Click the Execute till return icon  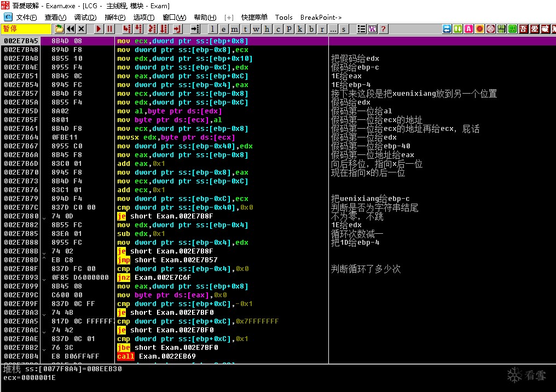177,29
